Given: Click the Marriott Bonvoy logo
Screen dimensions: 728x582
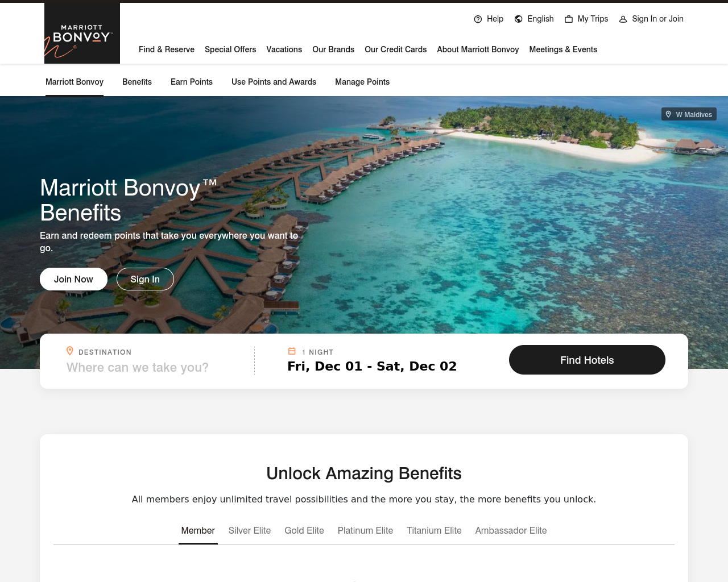Looking at the screenshot, I should [82, 33].
